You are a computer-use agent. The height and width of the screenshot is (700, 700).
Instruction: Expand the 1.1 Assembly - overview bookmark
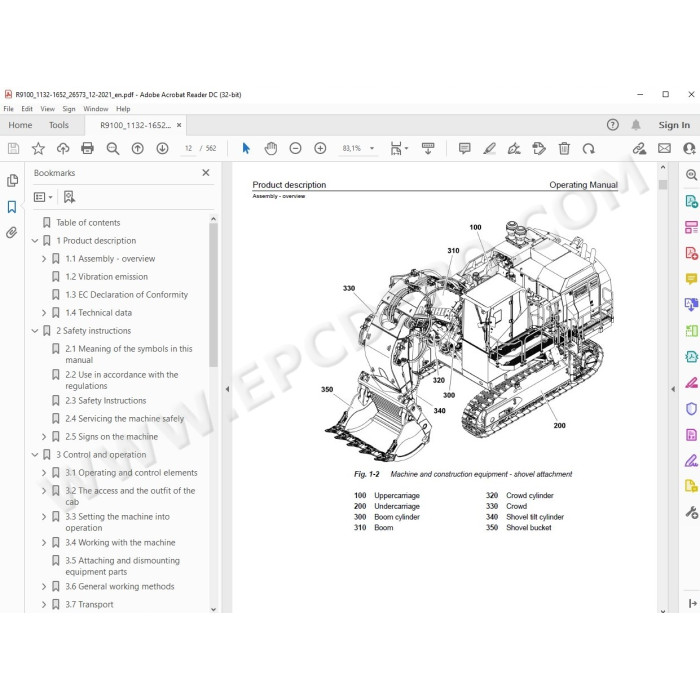[x=44, y=258]
